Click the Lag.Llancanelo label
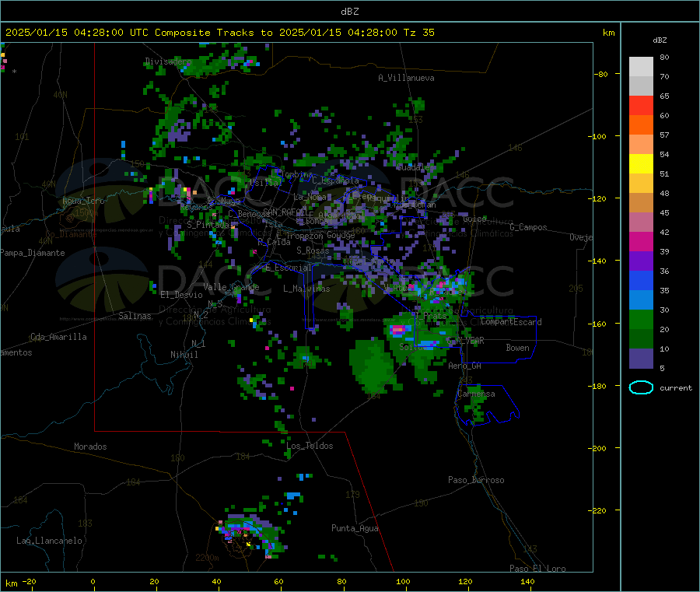Screen dimensions: 700x592 (49, 541)
